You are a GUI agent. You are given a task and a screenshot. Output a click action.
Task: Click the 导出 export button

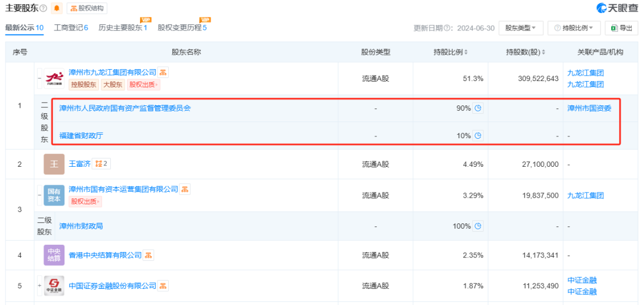pos(621,28)
